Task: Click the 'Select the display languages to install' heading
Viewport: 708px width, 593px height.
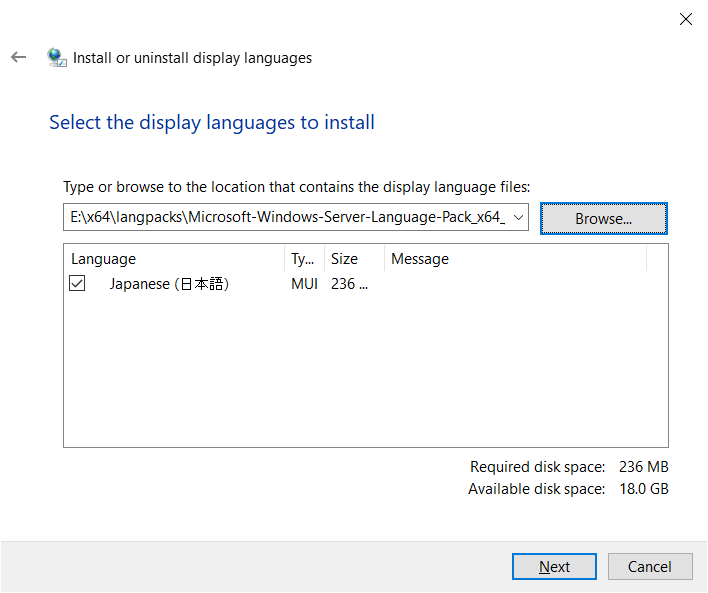Action: tap(212, 122)
